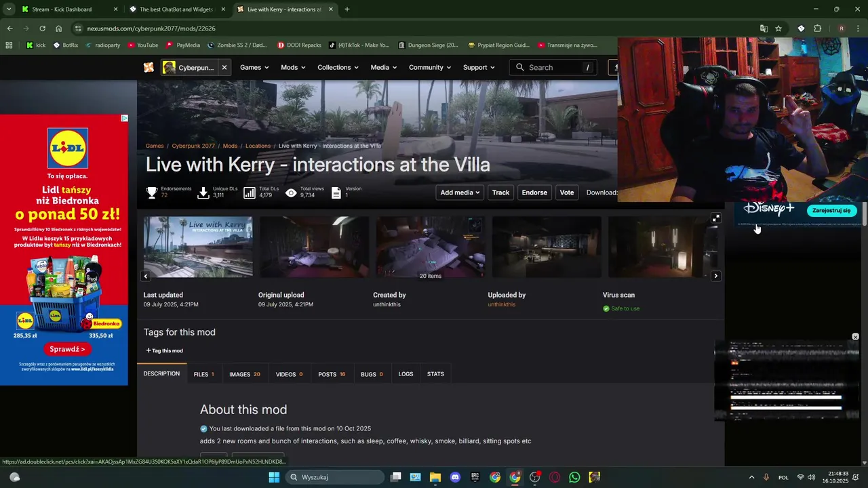
Task: Switch to the LOGS tab
Action: click(x=406, y=374)
